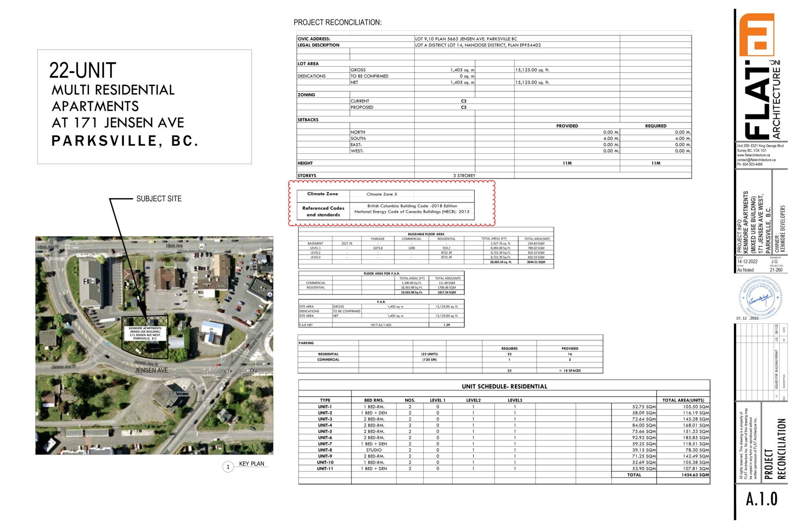Select the UNIT SCHEDULE- RESIDENTIAL table header
Viewport: 798px width, 532px height.
(504, 386)
